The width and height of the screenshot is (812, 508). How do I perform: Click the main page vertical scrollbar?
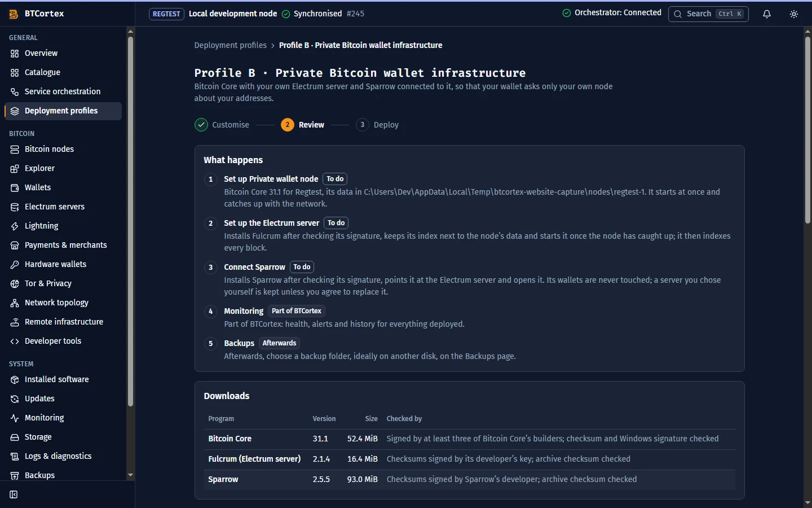(807, 130)
